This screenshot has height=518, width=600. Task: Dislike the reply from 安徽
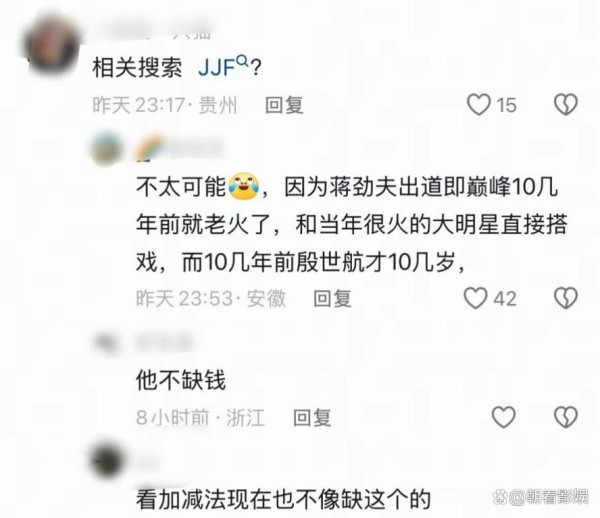pos(566,298)
